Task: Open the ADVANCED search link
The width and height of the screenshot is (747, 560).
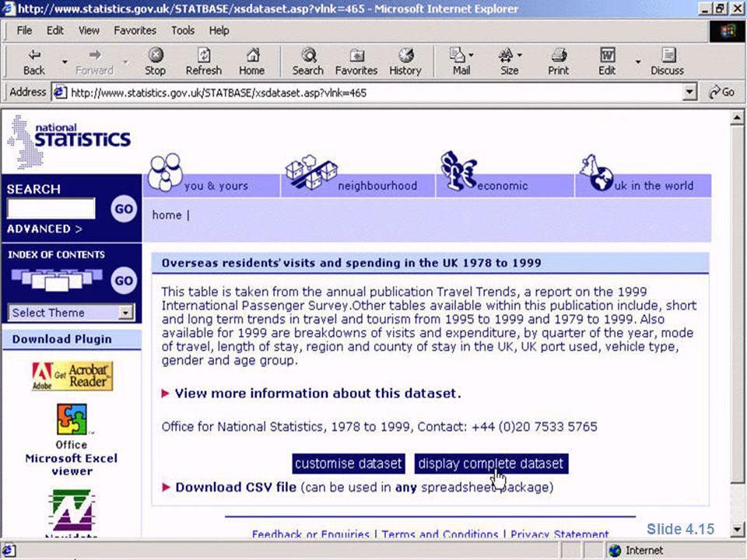Action: [x=44, y=229]
